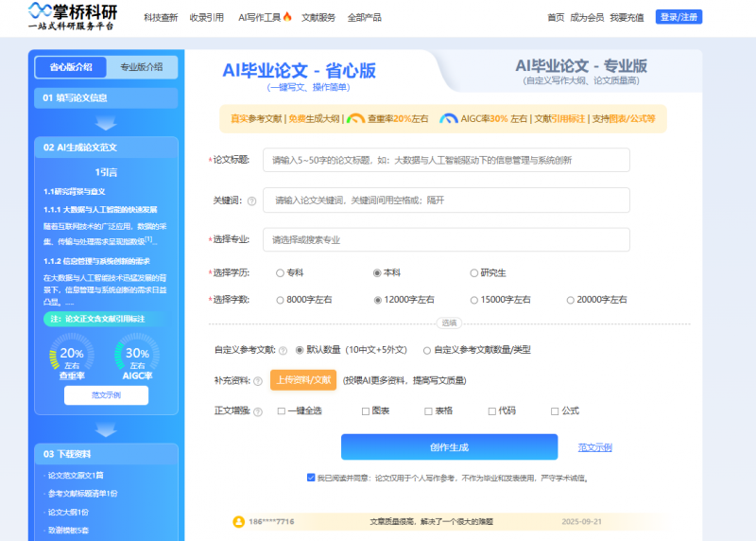Select 自定义参考文献数量/类型 option
This screenshot has width=756, height=541.
(x=427, y=350)
